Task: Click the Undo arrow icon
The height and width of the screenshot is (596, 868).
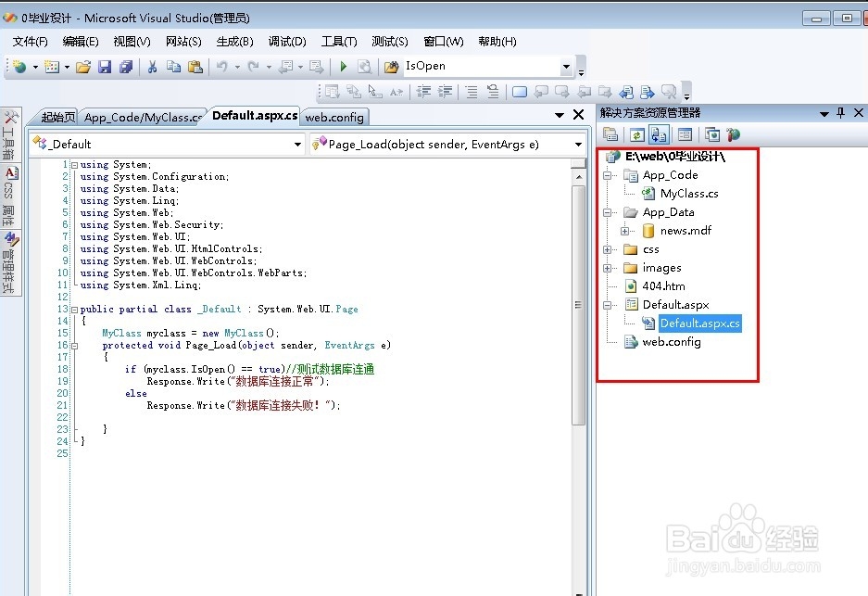Action: [x=222, y=67]
